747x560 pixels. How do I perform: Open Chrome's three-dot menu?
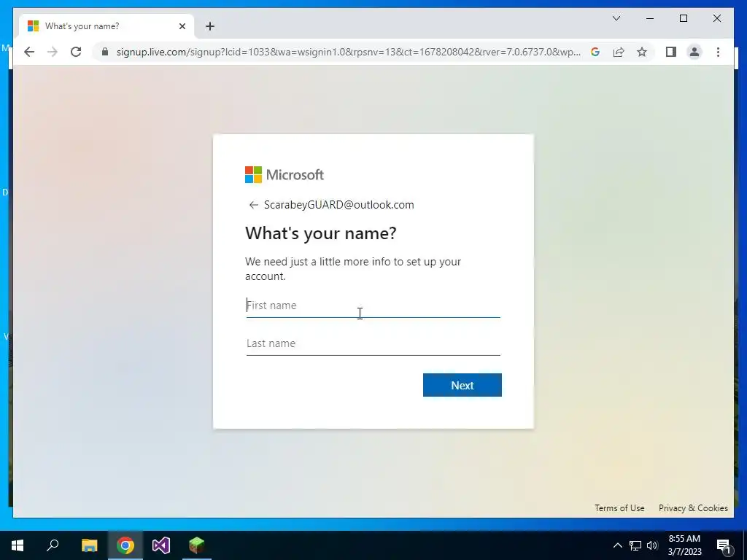point(718,52)
